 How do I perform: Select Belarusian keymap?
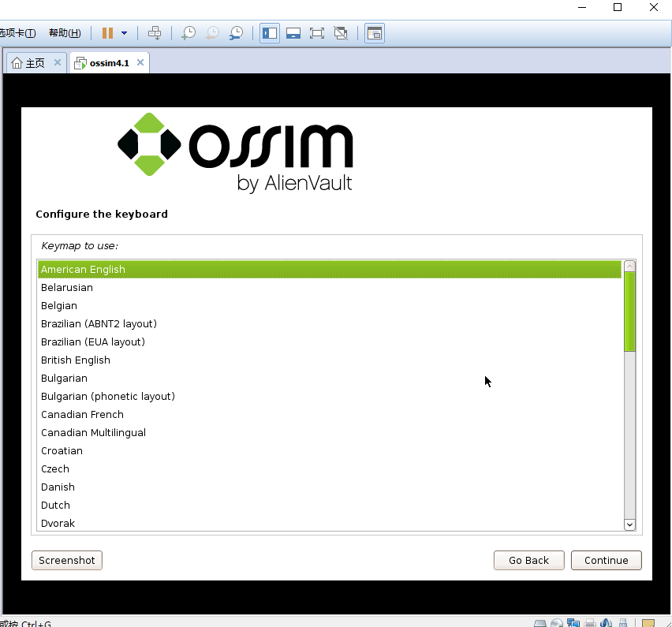(x=329, y=288)
